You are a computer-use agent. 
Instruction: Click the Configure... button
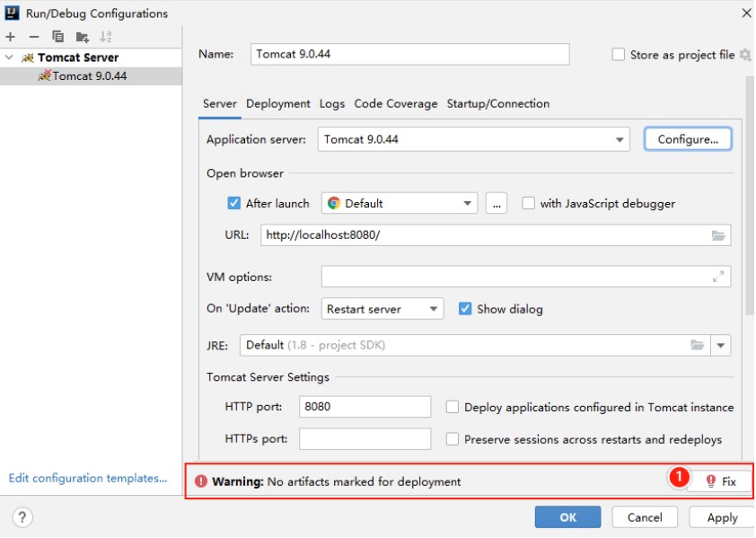(688, 139)
